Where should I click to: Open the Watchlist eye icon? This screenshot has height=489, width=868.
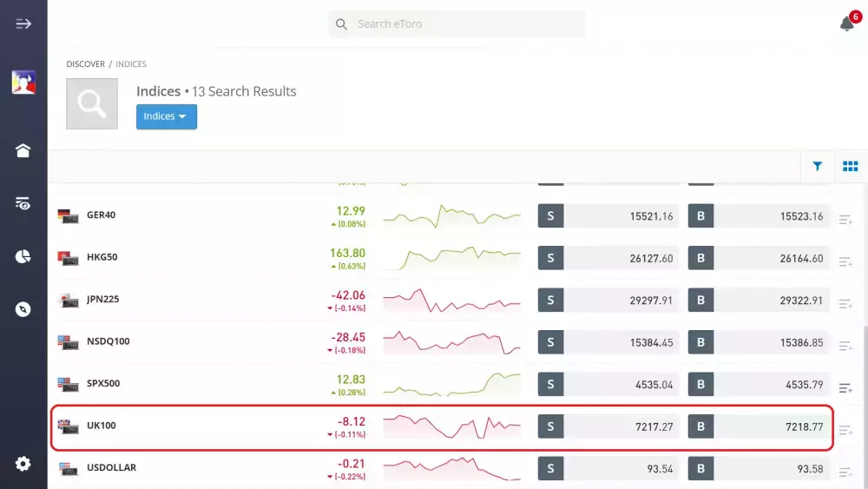click(23, 203)
